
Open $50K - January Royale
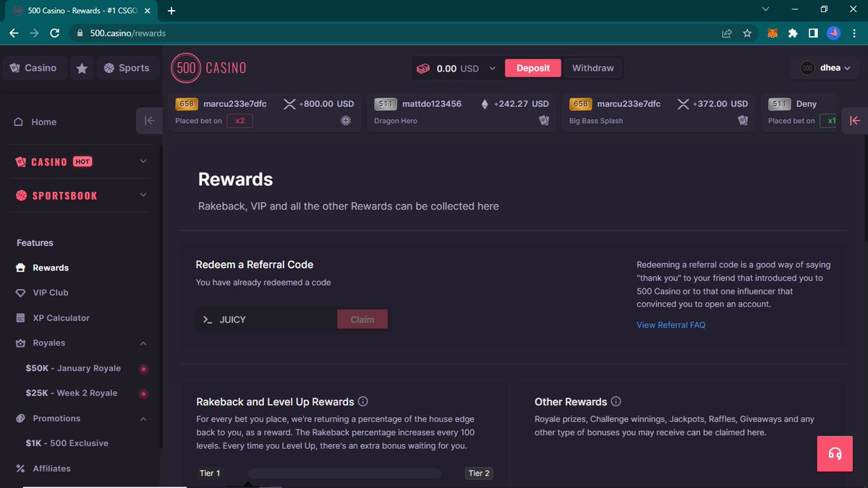[x=73, y=368]
